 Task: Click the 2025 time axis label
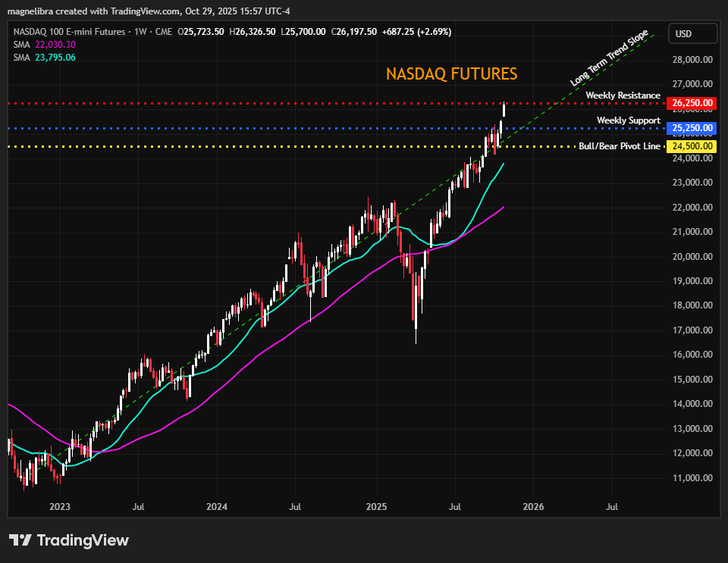(377, 506)
